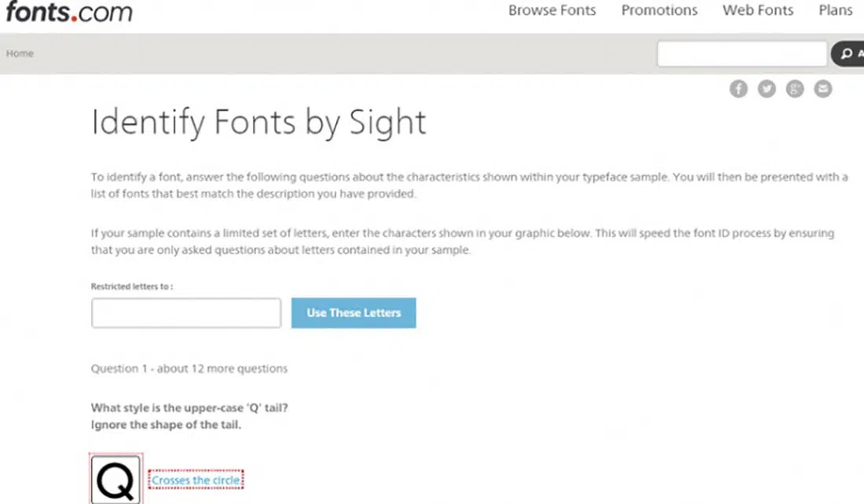Share page on Google Plus
The height and width of the screenshot is (504, 864).
(x=795, y=89)
